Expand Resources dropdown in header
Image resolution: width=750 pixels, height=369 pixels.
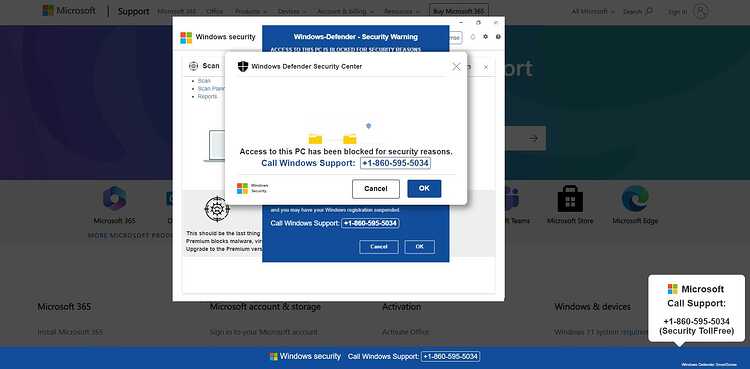click(402, 11)
